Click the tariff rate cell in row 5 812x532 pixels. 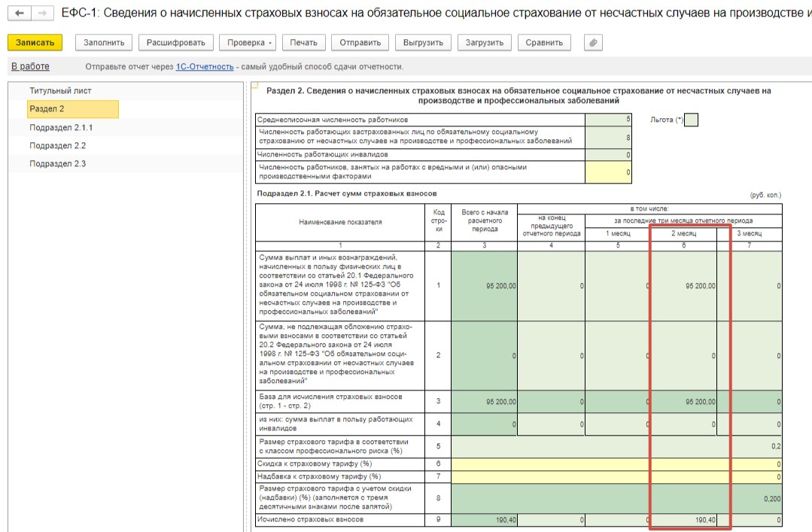coord(616,446)
